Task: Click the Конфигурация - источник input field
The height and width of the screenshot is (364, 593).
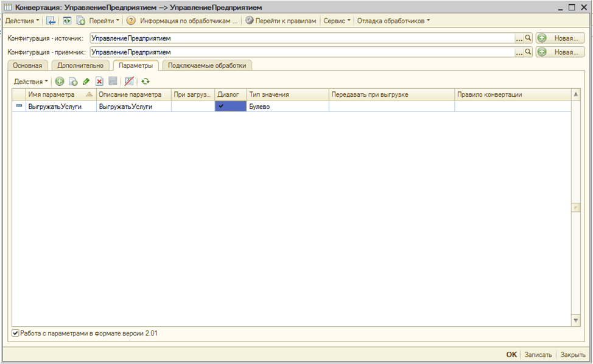Action: 301,38
